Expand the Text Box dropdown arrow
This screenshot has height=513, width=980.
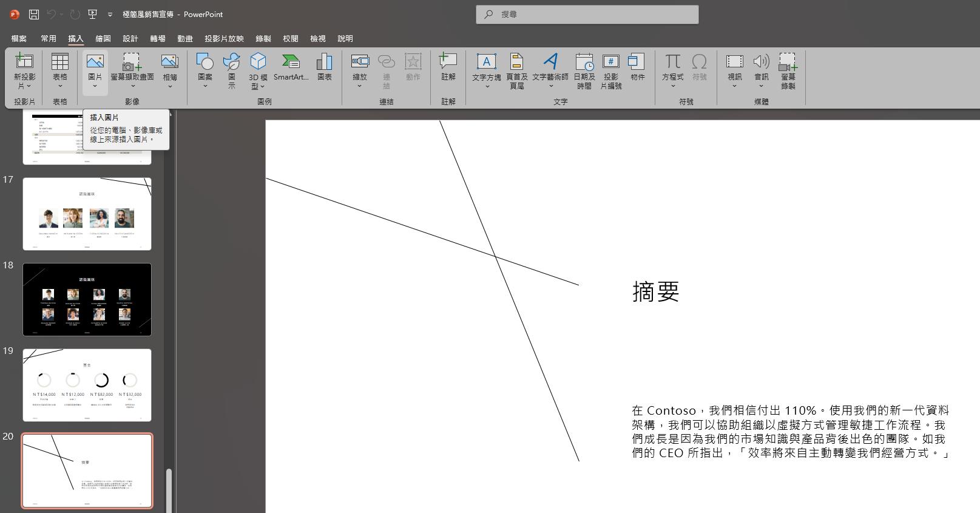coord(487,86)
